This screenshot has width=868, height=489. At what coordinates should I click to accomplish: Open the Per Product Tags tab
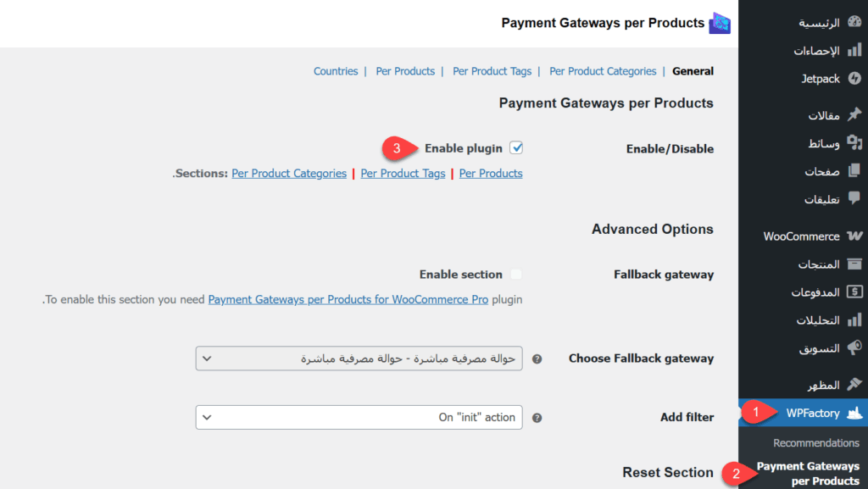click(492, 71)
